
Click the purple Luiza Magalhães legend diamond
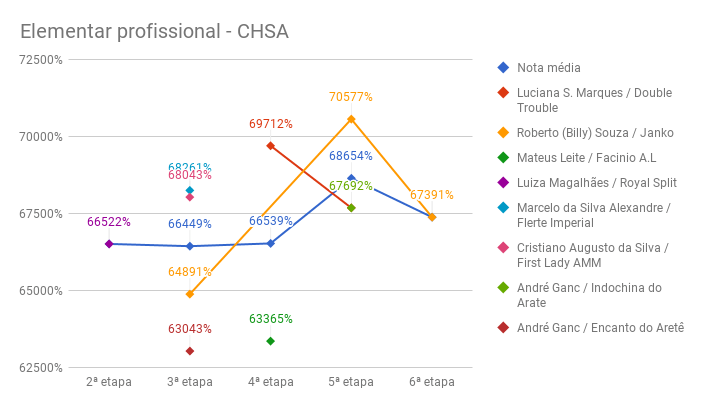pyautogui.click(x=502, y=183)
